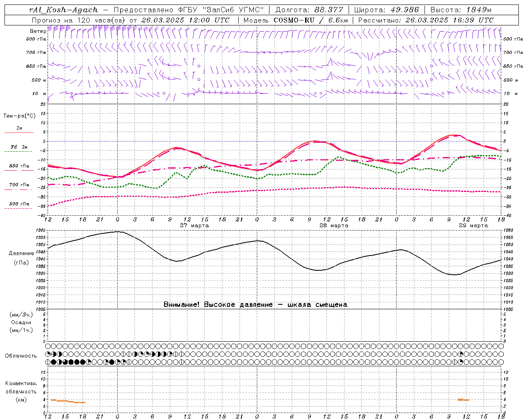The height and width of the screenshot is (420, 525).
Task: Click the station name rAl_Kosh-Agach
Action: (64, 10)
